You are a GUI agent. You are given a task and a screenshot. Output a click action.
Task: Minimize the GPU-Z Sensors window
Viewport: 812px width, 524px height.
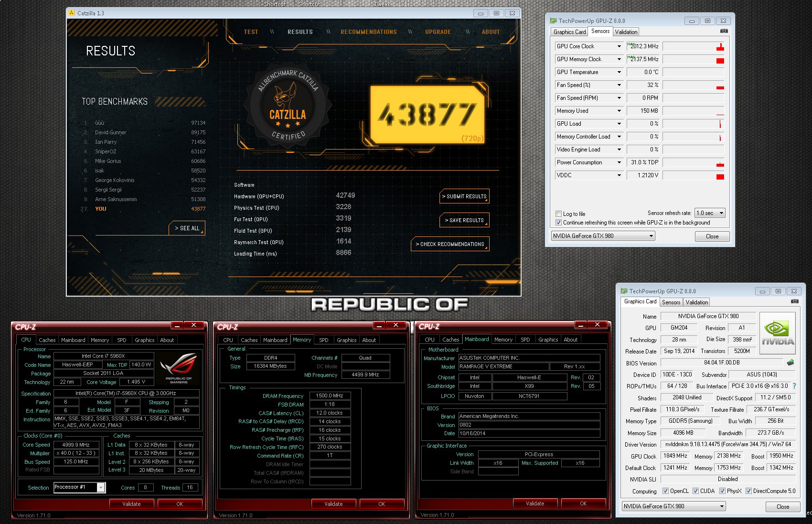pos(691,21)
